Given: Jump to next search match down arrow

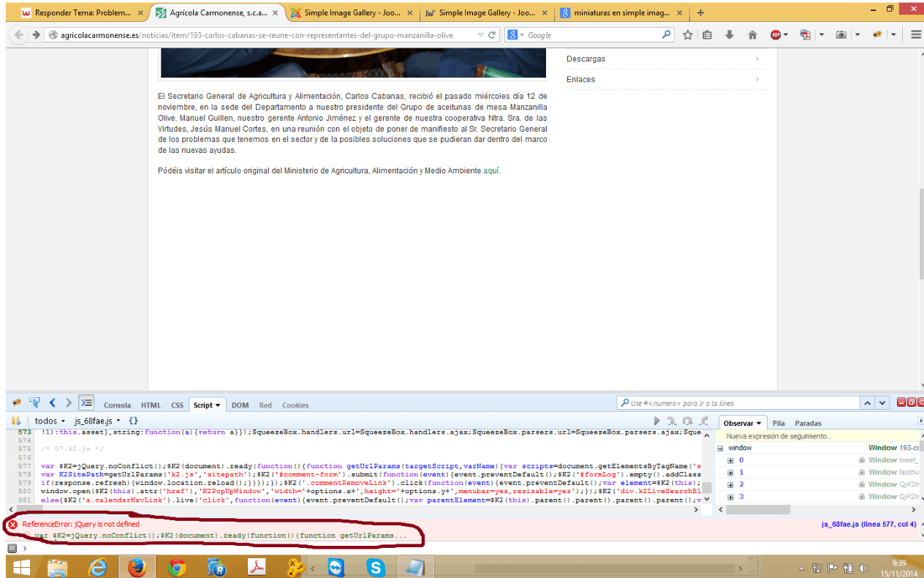Looking at the screenshot, I should (x=882, y=403).
